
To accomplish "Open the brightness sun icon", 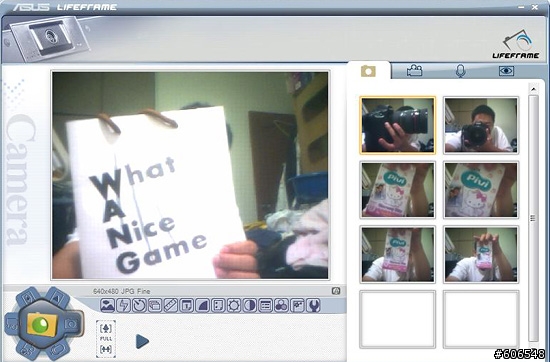I will (234, 306).
